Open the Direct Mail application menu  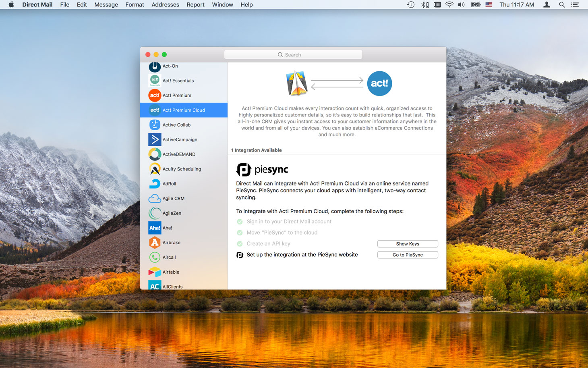pyautogui.click(x=37, y=5)
